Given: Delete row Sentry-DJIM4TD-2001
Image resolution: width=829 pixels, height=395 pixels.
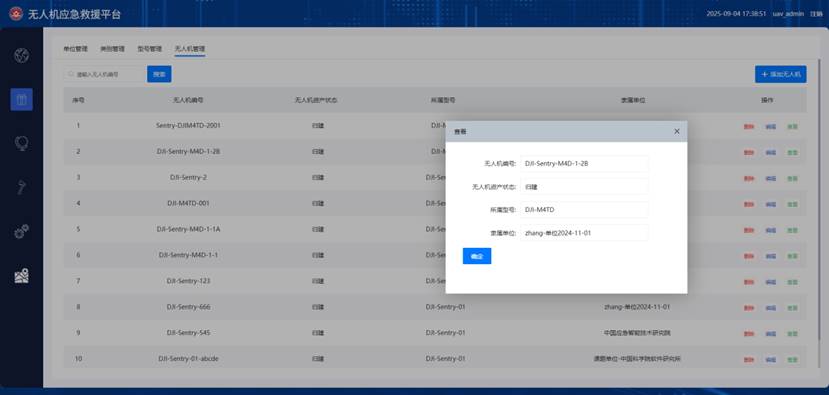Looking at the screenshot, I should tap(749, 126).
